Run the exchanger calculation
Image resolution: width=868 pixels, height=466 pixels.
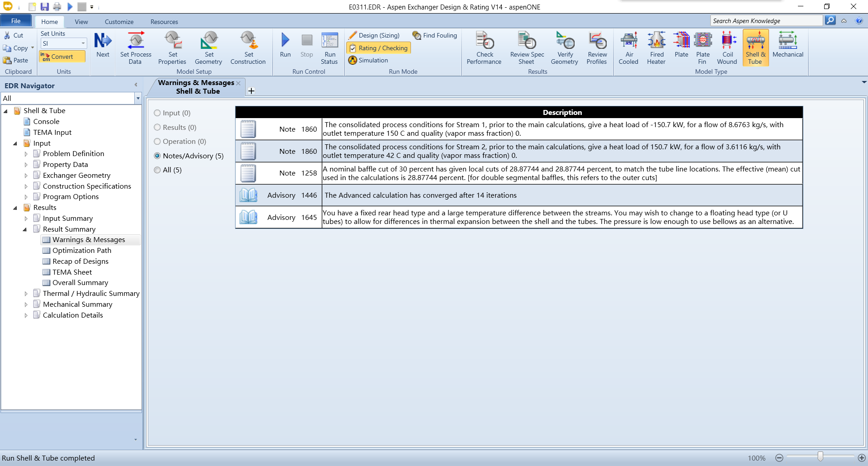[285, 45]
